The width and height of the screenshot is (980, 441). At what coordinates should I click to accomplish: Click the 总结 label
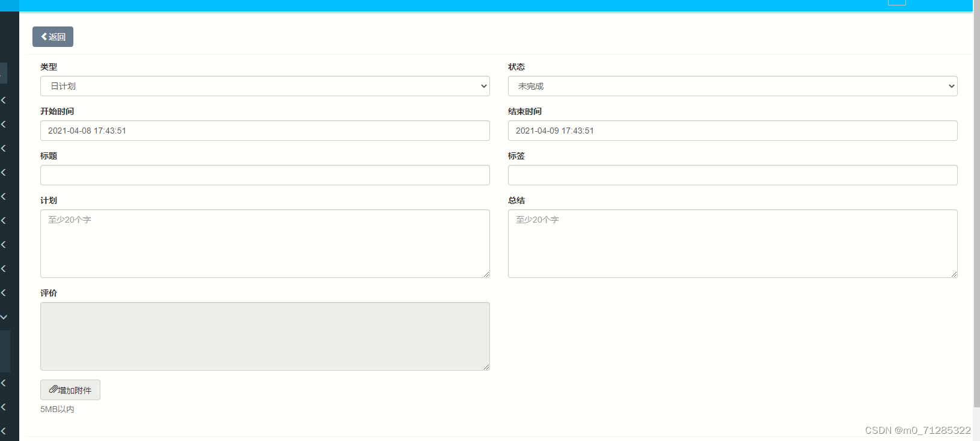(516, 200)
